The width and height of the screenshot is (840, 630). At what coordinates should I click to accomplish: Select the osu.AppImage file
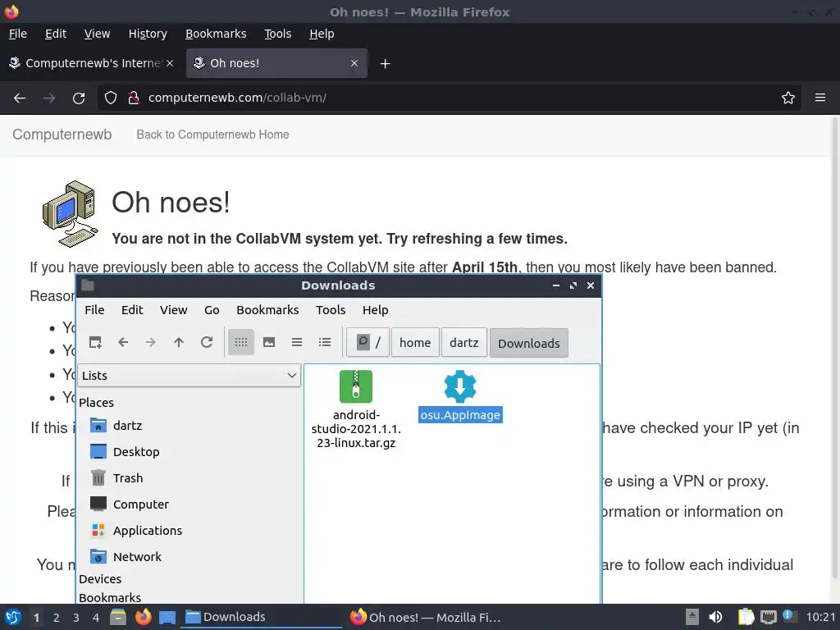[x=460, y=396]
